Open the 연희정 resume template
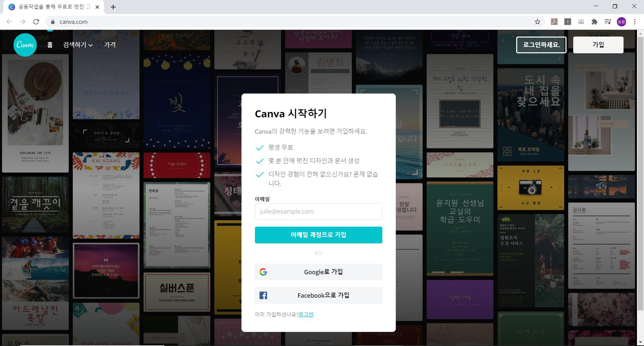Image resolution: width=644 pixels, height=346 pixels. click(177, 225)
